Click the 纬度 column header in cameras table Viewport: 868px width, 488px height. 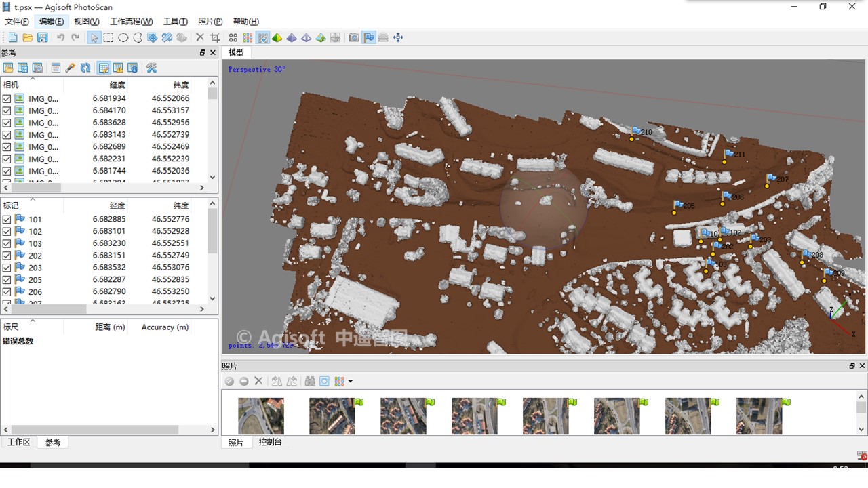coord(180,85)
